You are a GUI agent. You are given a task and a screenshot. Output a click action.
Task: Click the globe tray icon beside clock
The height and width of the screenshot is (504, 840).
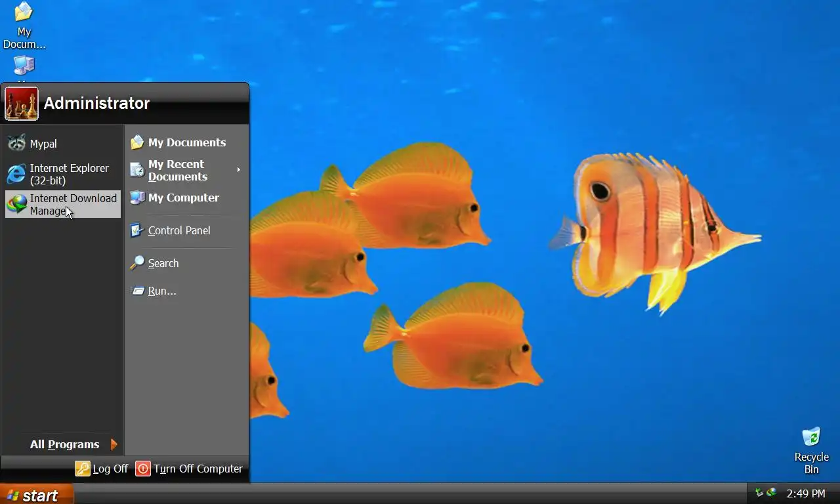tap(772, 493)
